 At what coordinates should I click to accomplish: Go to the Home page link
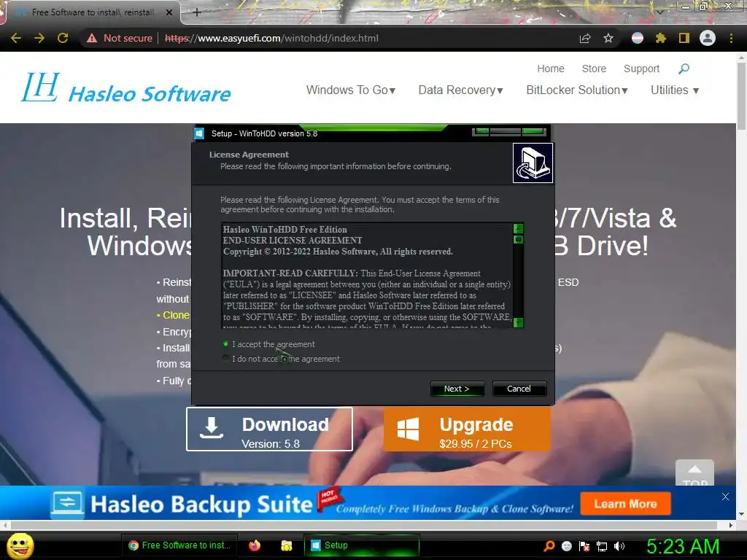click(x=551, y=69)
